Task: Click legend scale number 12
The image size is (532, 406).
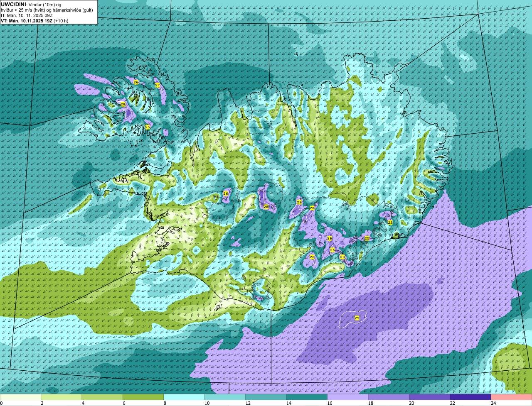Action: pos(248,403)
